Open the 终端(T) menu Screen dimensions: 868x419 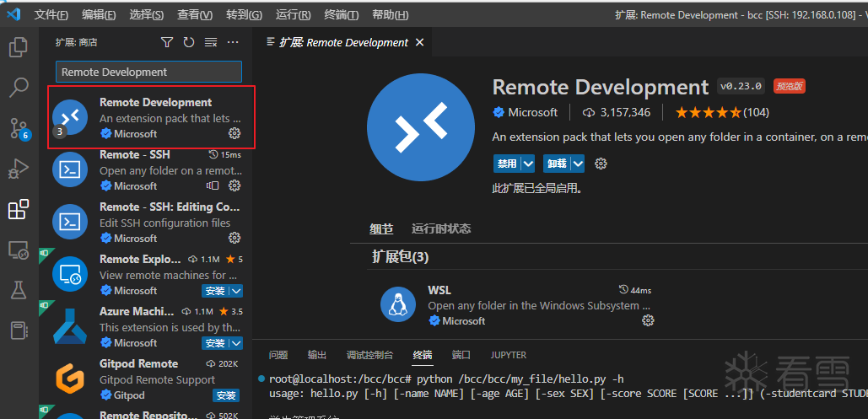click(x=341, y=15)
